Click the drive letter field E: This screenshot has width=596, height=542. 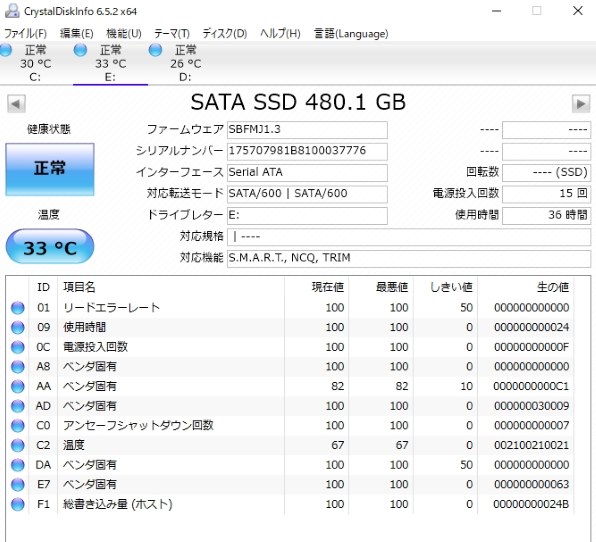click(x=307, y=216)
